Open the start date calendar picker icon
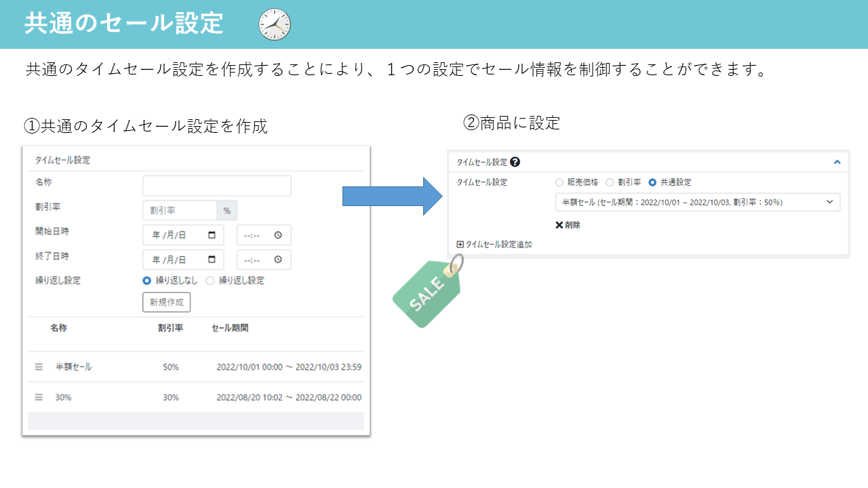Viewport: 868px width, 488px height. 212,235
